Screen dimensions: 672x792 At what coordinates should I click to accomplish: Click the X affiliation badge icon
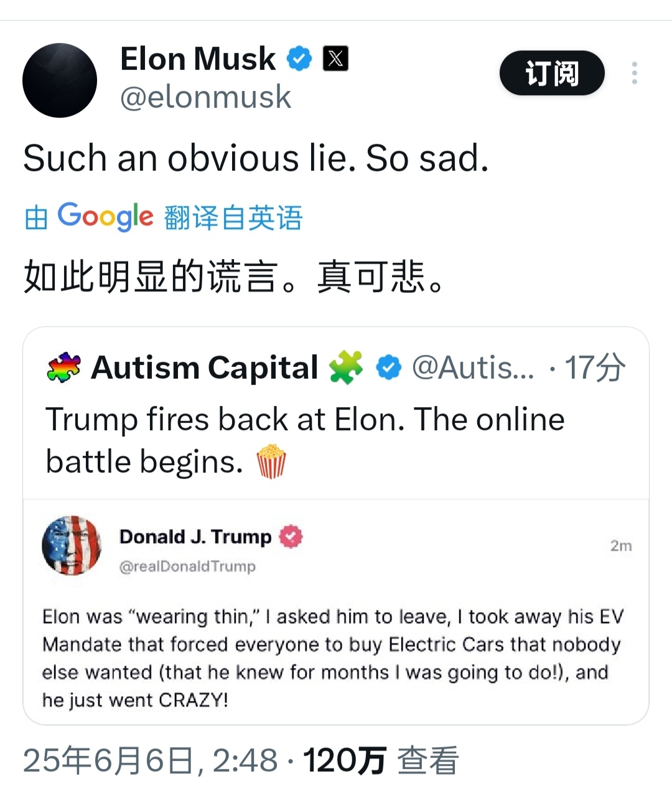tap(335, 59)
